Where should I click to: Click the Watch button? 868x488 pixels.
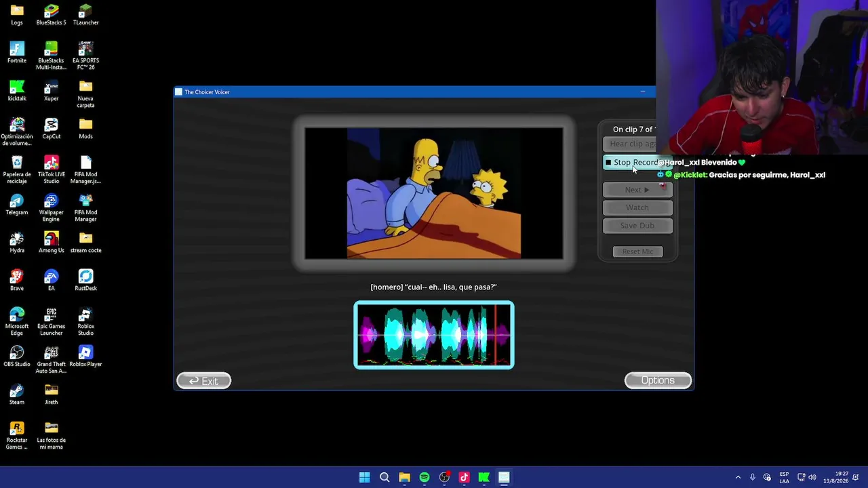tap(637, 207)
